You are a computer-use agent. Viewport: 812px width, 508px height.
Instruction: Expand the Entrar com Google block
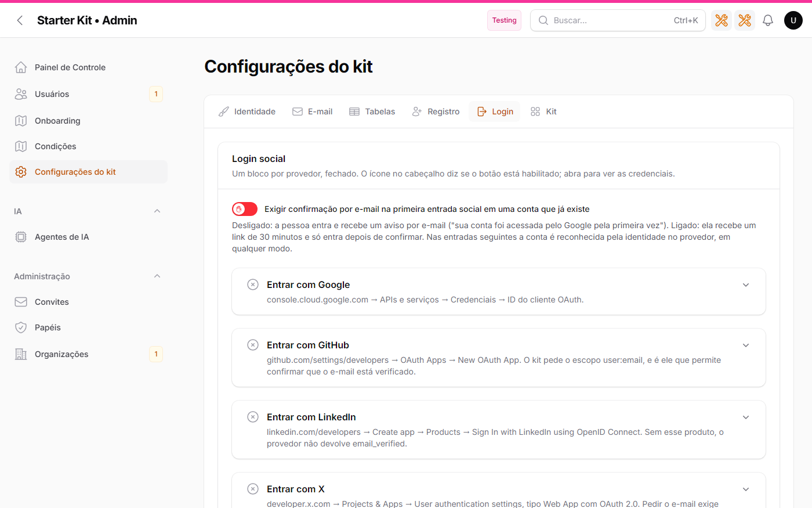[746, 284]
